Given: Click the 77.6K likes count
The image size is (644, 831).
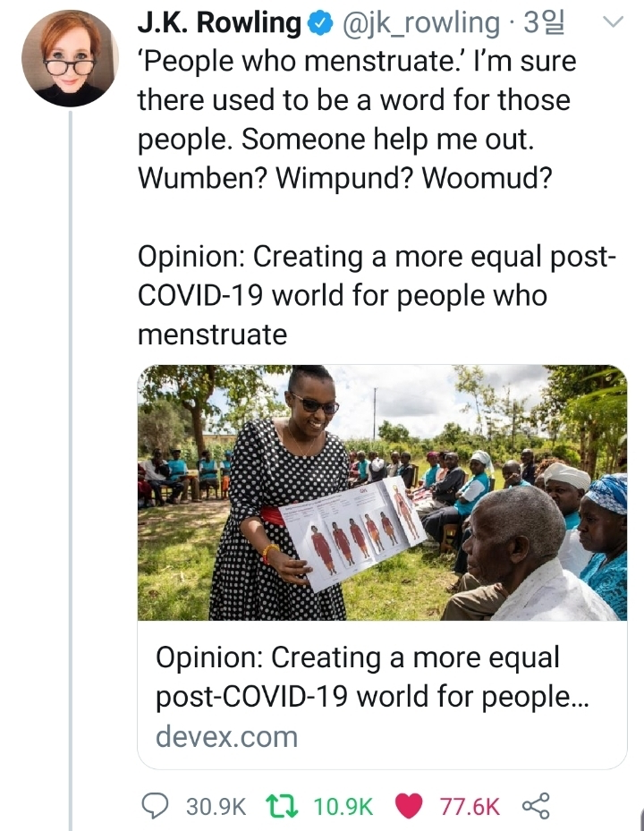Looking at the screenshot, I should 470,807.
